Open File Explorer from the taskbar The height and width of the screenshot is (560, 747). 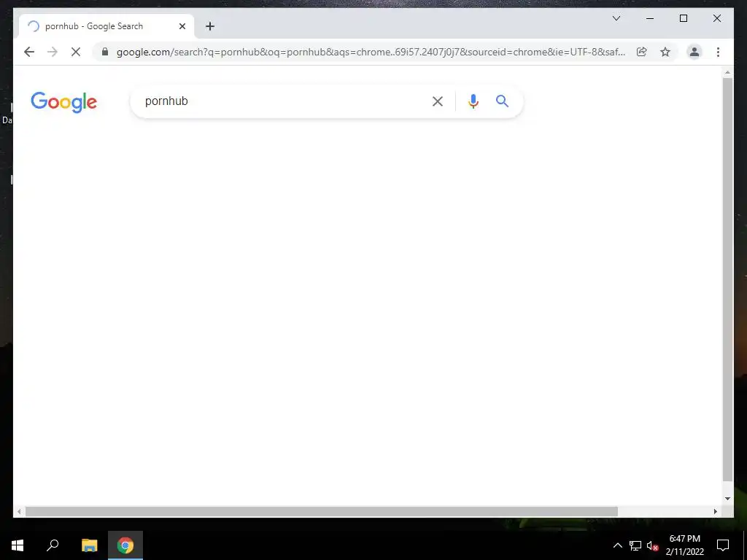pos(90,545)
